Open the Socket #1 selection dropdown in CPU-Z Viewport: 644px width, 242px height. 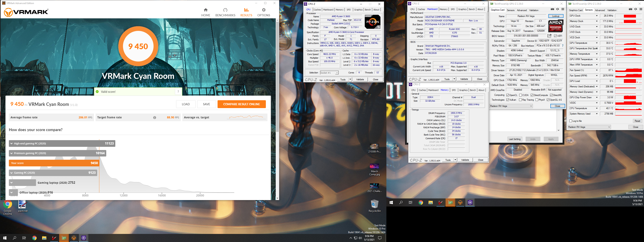click(329, 73)
